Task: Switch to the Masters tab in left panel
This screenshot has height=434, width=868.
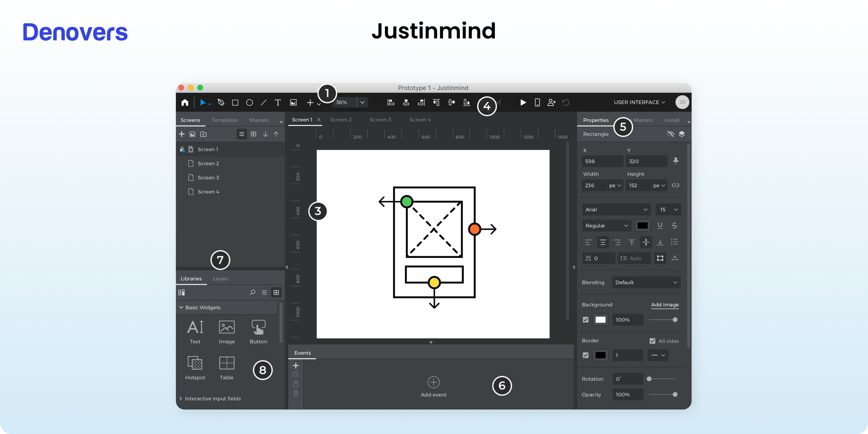Action: pos(259,120)
